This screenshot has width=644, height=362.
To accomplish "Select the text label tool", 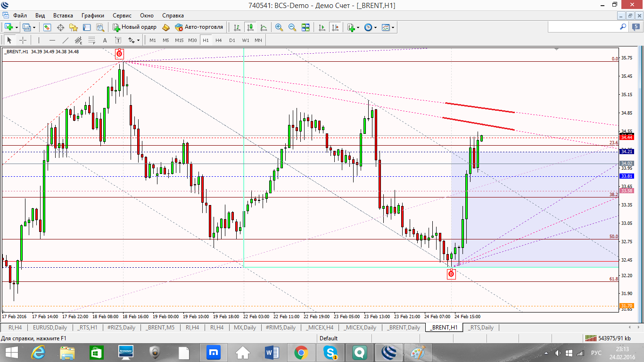I will 118,40.
